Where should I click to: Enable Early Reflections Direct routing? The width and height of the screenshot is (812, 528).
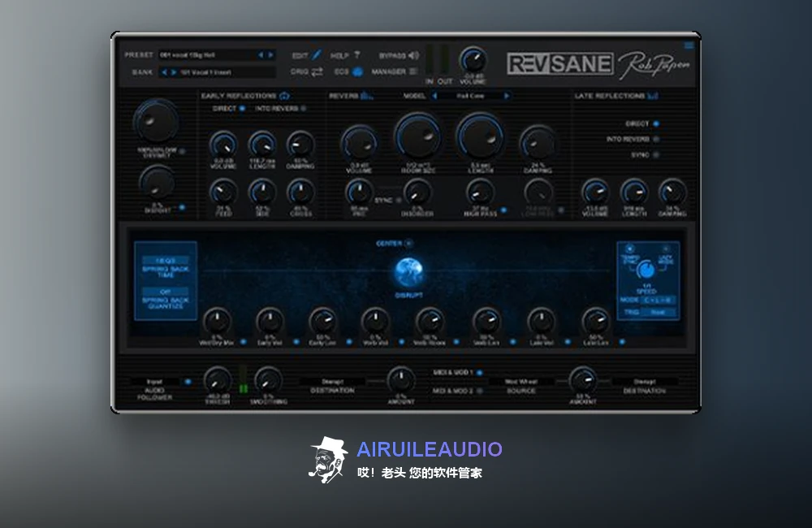[x=242, y=108]
